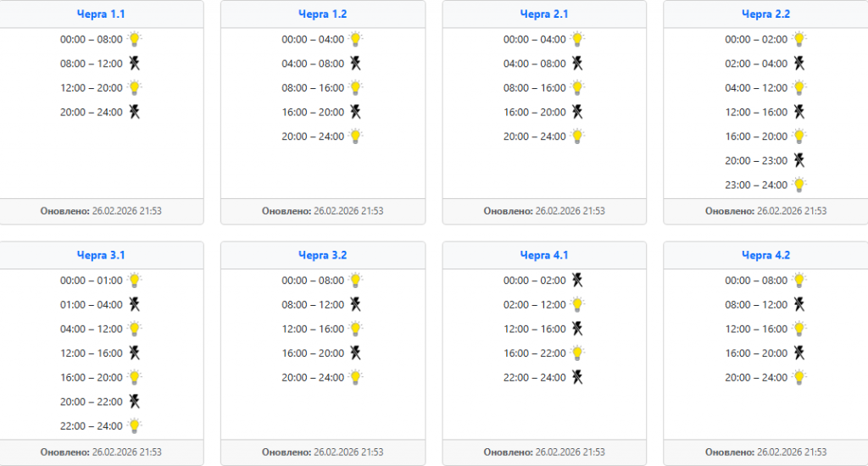The height and width of the screenshot is (466, 868).
Task: Open the Черга 2.2 heading link
Action: tap(765, 14)
